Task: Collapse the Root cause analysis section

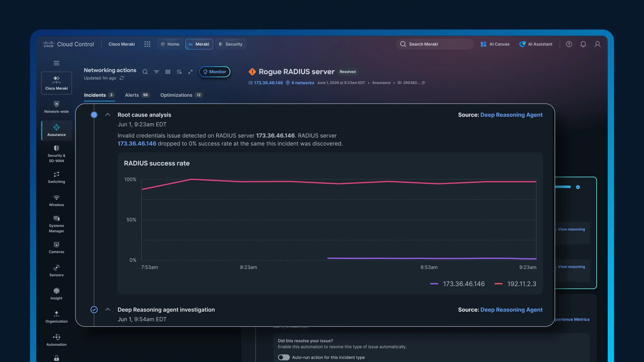Action: tap(107, 115)
